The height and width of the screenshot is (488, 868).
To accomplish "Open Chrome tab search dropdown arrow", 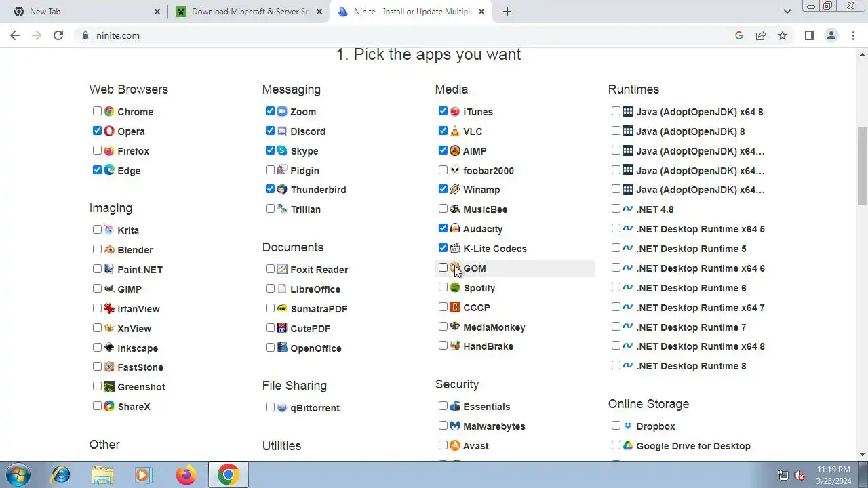I will [787, 12].
